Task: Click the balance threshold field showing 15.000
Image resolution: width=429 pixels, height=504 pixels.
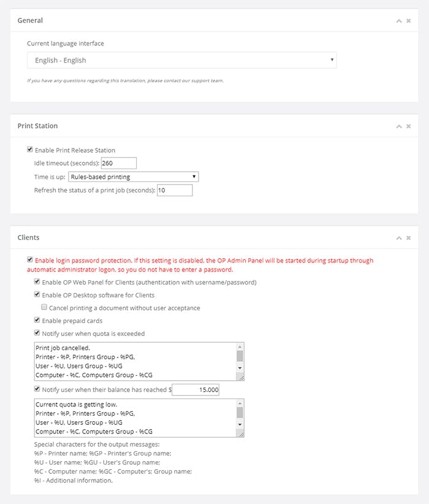Action: click(x=196, y=389)
